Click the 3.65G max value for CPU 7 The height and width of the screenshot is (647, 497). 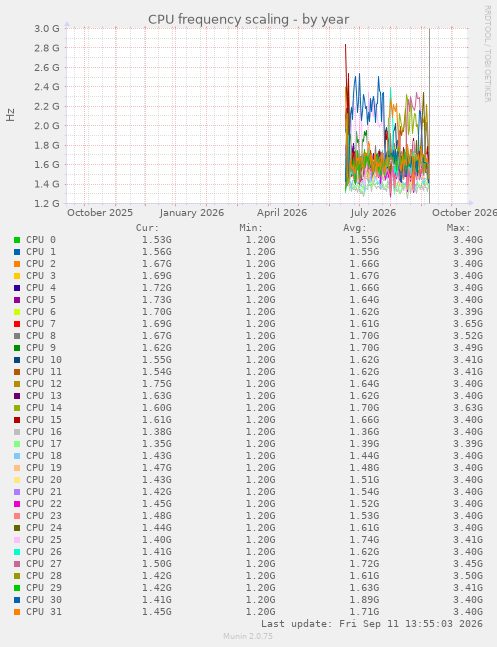click(468, 324)
